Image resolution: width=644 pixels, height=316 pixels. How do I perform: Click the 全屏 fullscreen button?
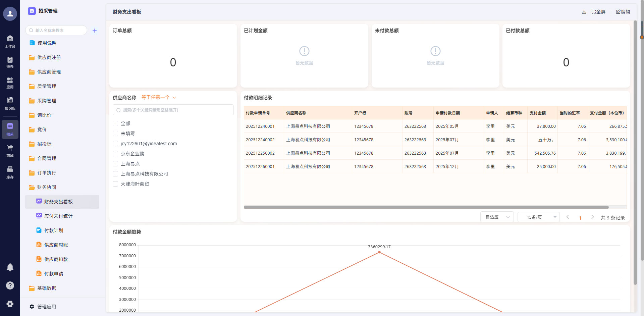point(599,12)
